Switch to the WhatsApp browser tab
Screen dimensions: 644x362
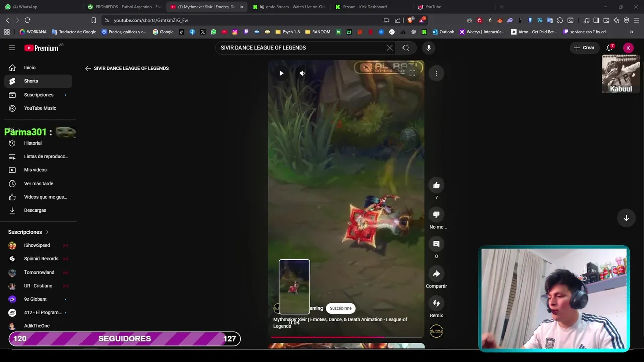point(40,7)
